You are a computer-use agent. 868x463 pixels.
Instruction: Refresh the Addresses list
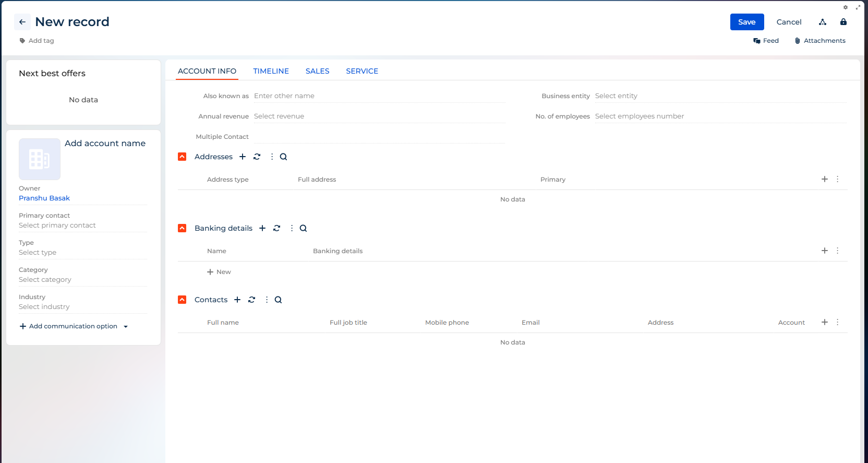point(257,157)
